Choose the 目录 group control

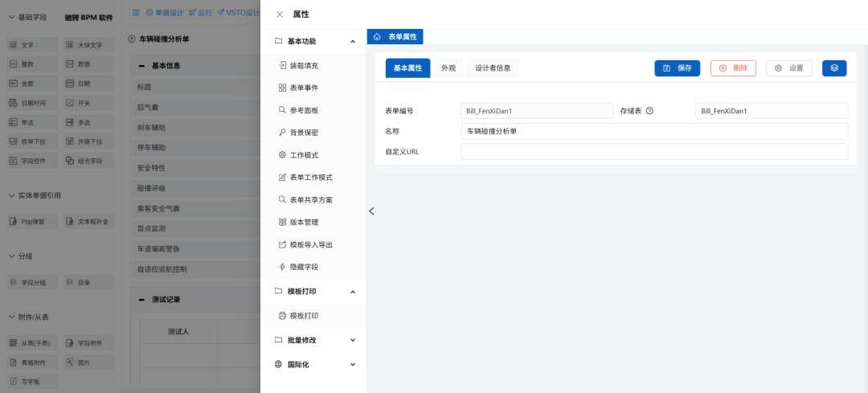(88, 282)
